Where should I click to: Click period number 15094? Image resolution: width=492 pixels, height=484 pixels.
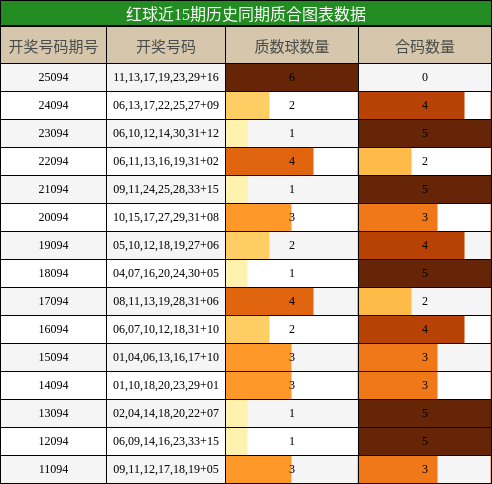click(x=53, y=357)
